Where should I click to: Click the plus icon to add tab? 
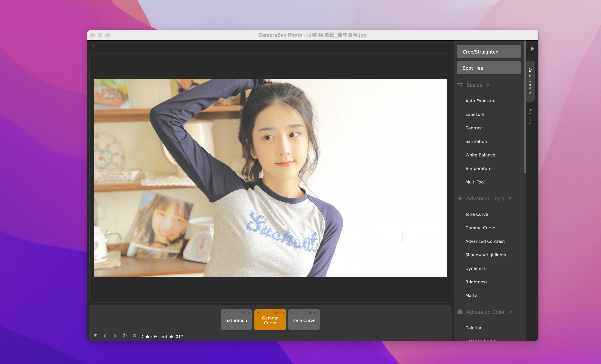click(x=93, y=46)
